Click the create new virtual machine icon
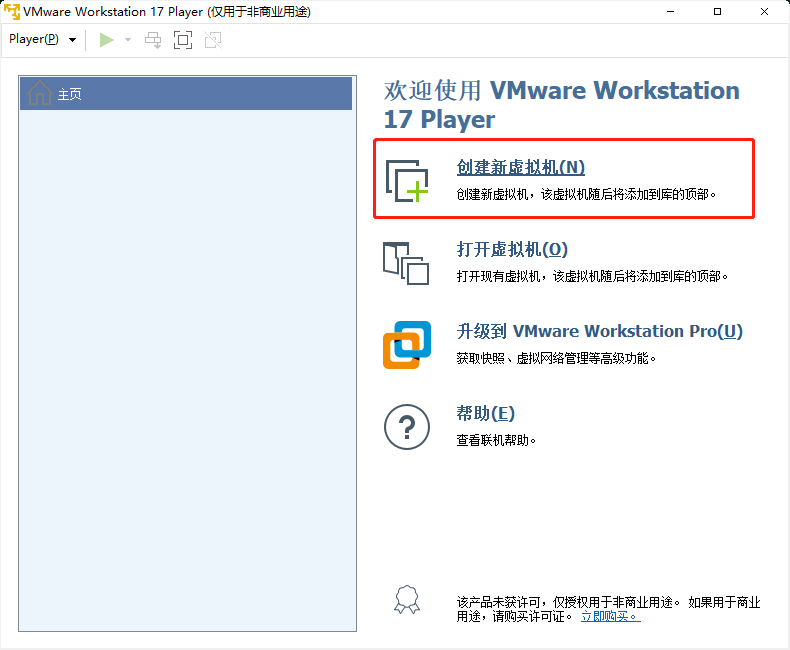 (407, 180)
